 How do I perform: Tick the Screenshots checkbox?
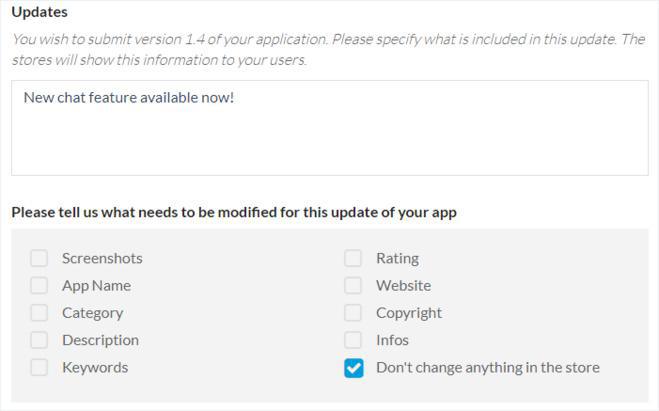(x=39, y=258)
